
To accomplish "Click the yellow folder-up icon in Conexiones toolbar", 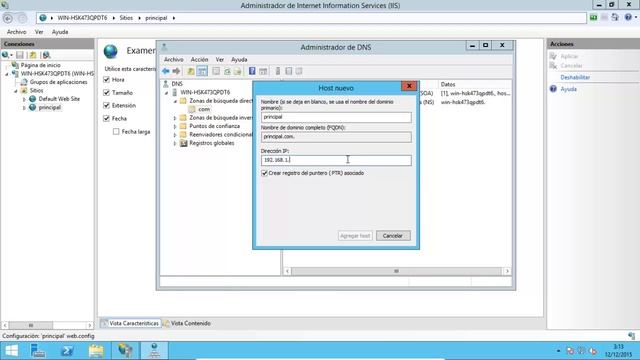I will coord(33,55).
